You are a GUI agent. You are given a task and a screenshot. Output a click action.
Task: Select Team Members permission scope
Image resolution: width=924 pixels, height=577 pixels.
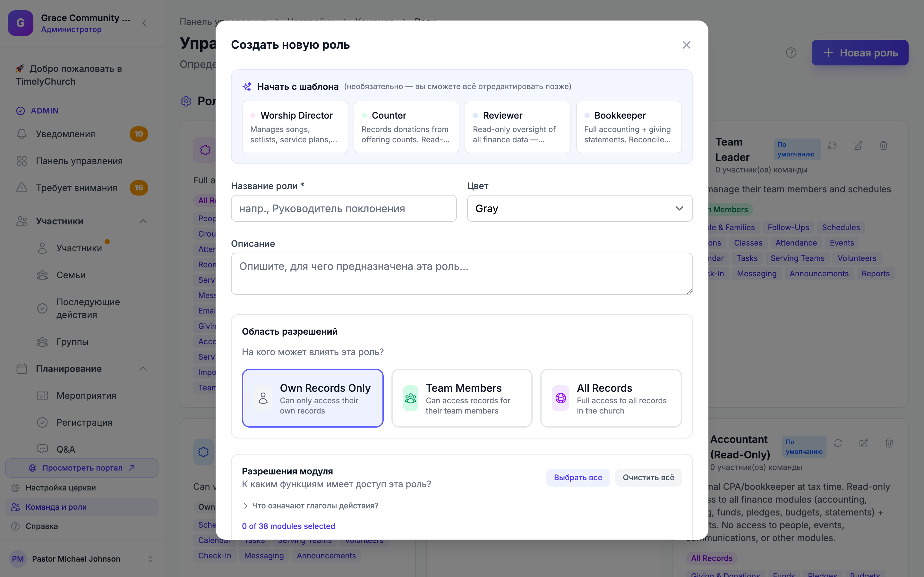coord(462,398)
